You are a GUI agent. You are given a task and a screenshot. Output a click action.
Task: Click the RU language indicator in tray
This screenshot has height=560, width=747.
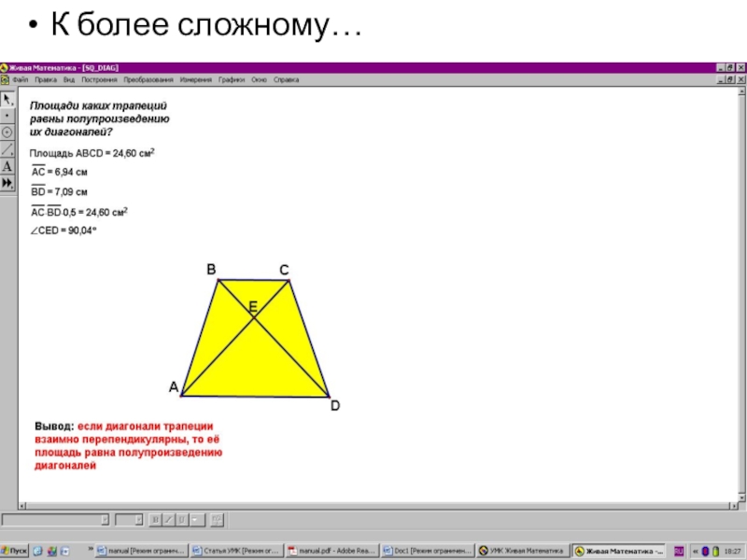(x=679, y=552)
